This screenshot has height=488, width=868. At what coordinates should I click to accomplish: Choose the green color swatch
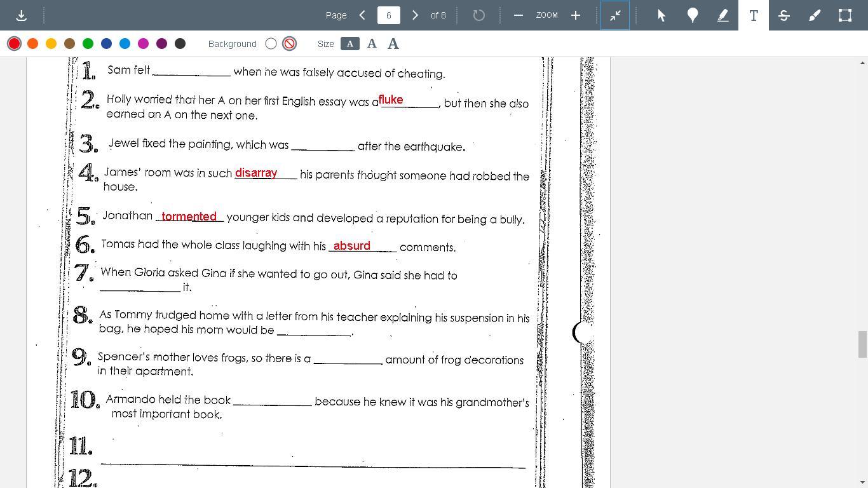[x=88, y=44]
